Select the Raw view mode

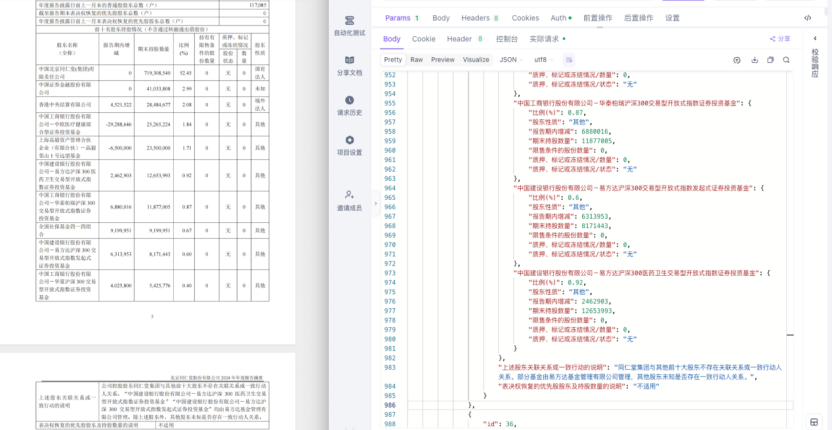417,60
